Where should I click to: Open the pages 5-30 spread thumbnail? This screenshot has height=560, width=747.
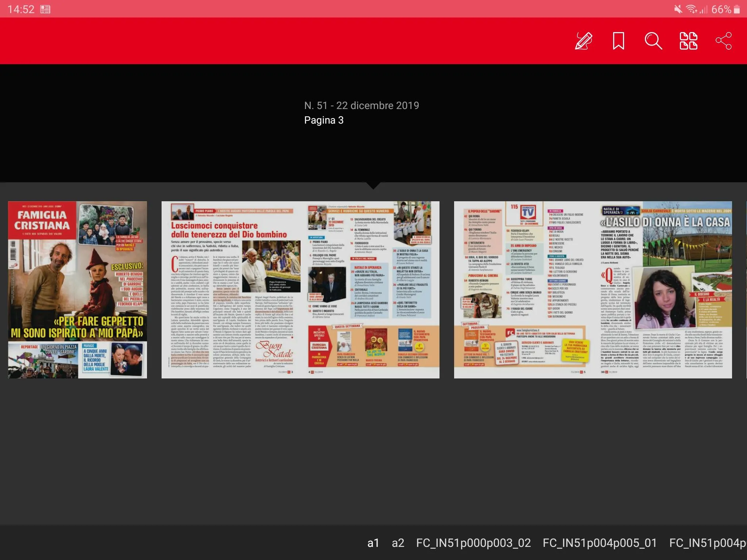coord(593,289)
